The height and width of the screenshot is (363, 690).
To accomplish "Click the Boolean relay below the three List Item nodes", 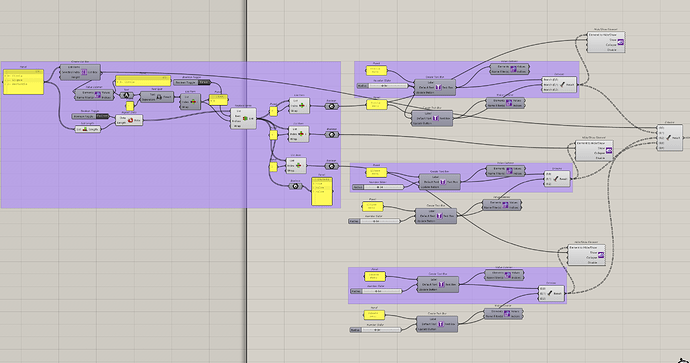I will coord(296,186).
